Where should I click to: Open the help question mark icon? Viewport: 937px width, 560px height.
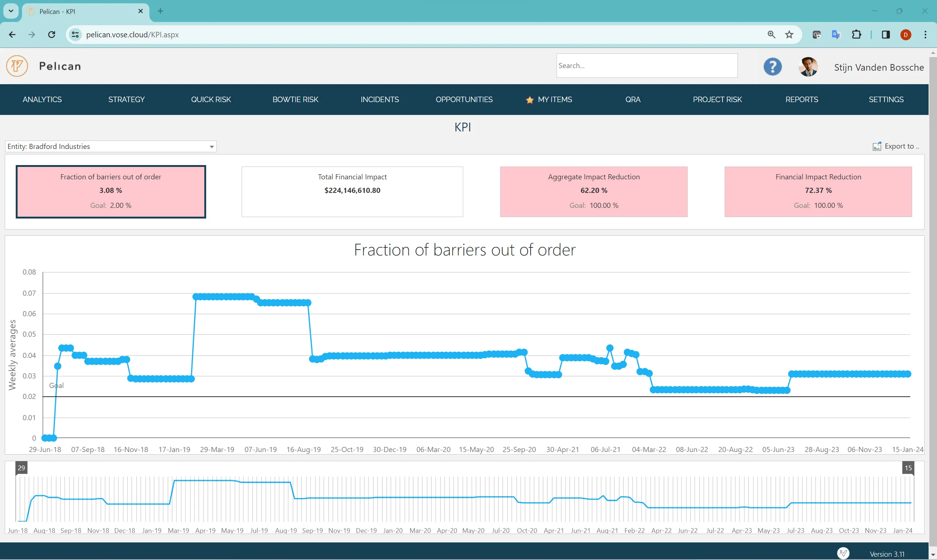[x=772, y=66]
